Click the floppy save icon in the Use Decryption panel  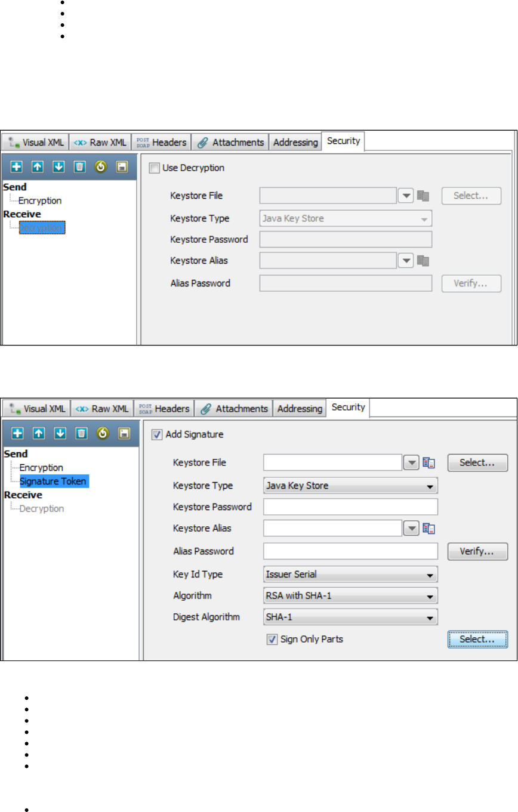coord(121,166)
